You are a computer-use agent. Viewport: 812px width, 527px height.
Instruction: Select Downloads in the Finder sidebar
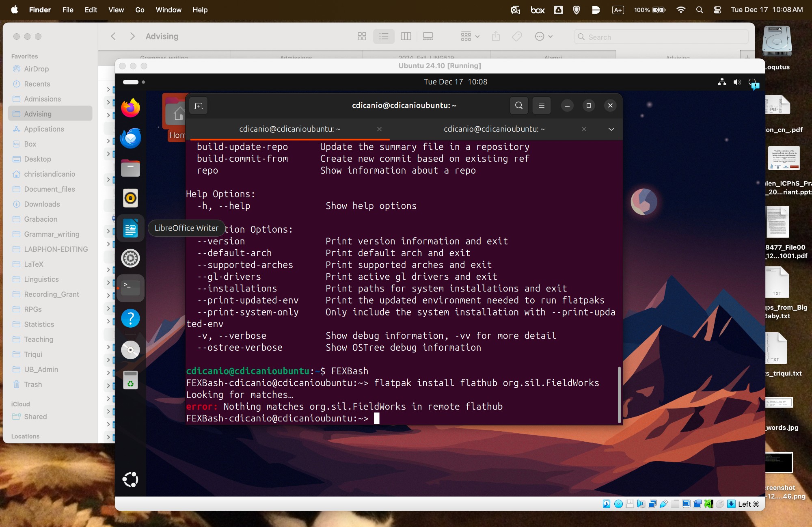pos(42,204)
